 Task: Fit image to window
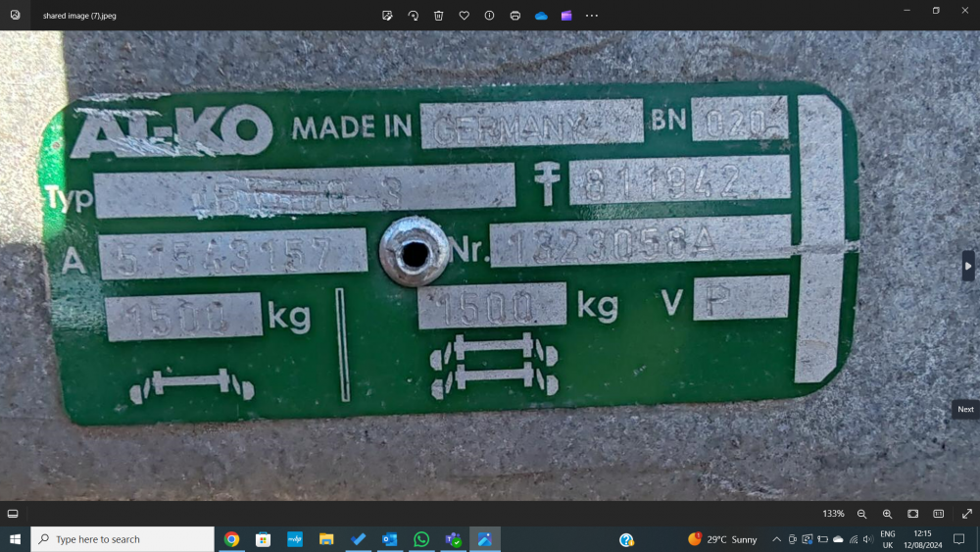912,514
